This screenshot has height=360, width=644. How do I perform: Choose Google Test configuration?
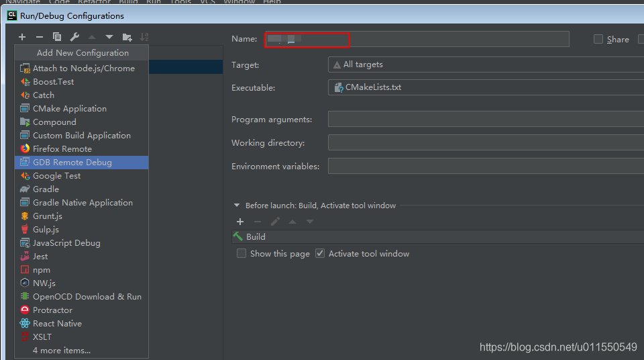pyautogui.click(x=81, y=176)
